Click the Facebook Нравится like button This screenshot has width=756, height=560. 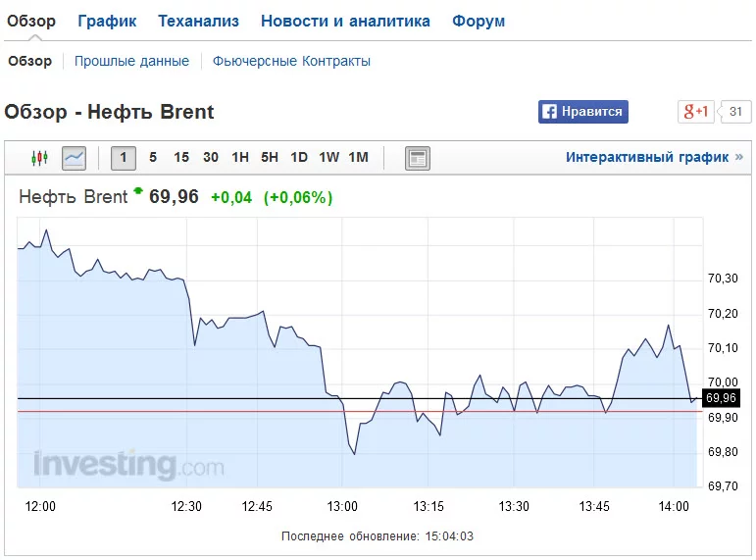tap(582, 112)
